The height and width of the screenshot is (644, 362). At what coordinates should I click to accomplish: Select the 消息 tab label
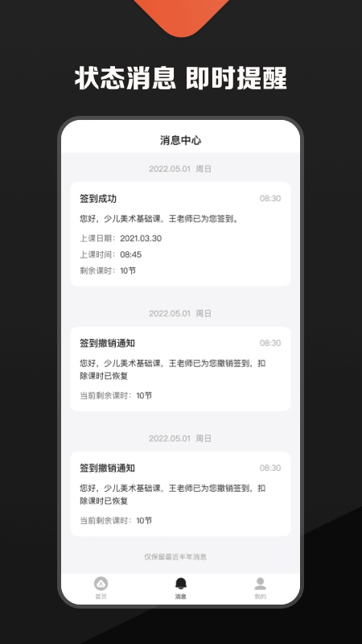pos(180,597)
